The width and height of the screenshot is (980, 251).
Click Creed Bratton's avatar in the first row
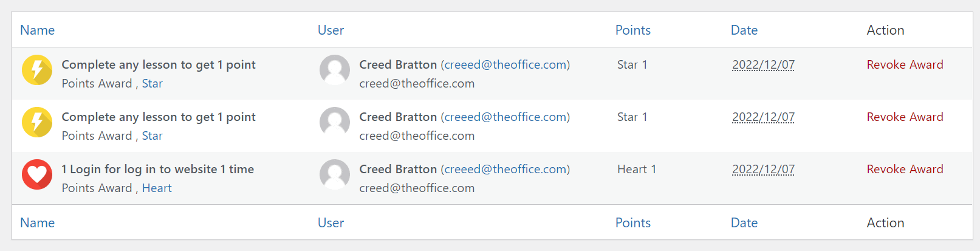(x=335, y=70)
